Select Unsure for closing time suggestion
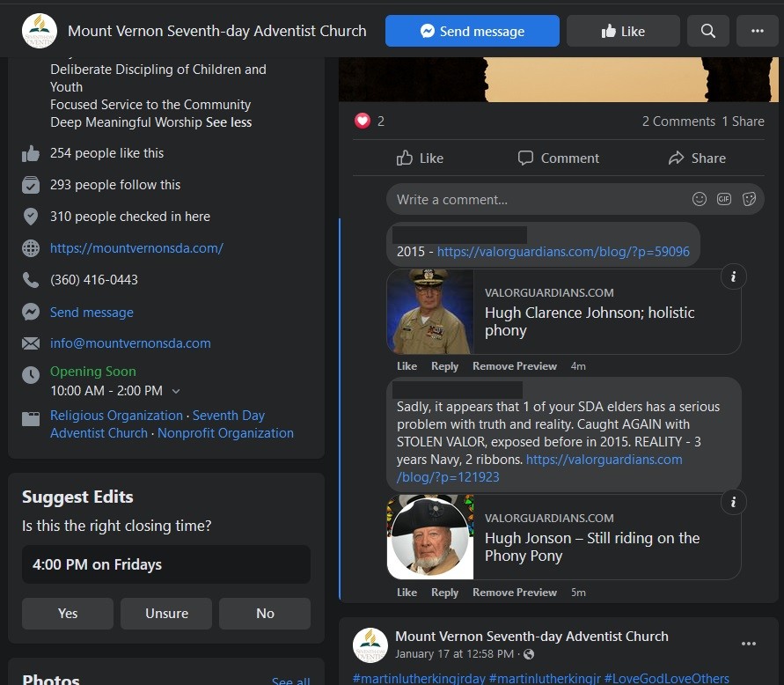784x685 pixels. [166, 614]
